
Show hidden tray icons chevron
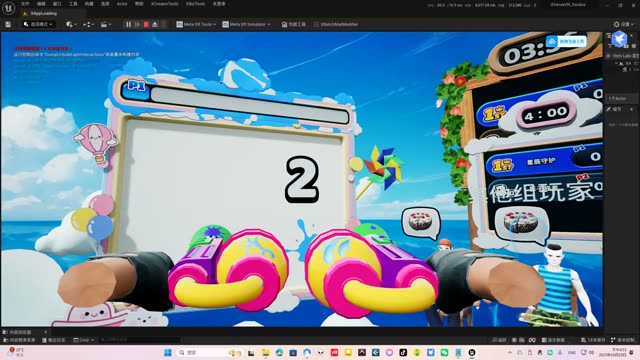click(x=510, y=353)
